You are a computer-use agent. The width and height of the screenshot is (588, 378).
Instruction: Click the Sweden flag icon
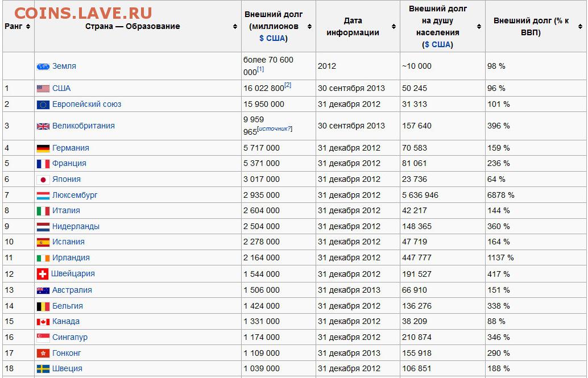pos(43,369)
